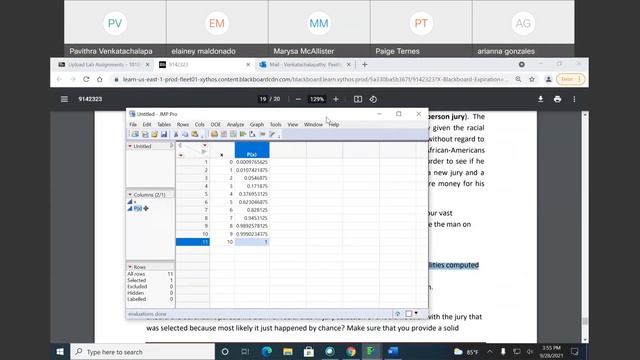Open the File menu in JMP
Screen dimensions: 640x360
tap(133, 124)
